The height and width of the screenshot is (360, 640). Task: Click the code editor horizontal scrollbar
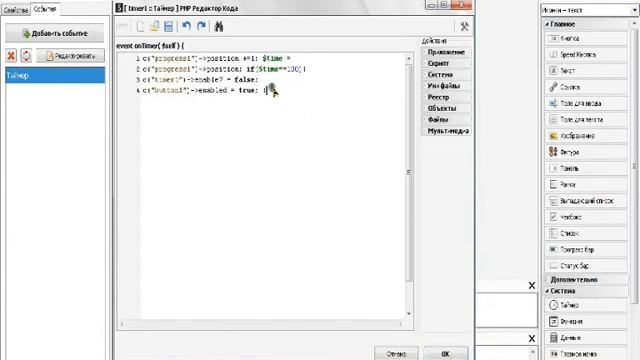(261, 324)
